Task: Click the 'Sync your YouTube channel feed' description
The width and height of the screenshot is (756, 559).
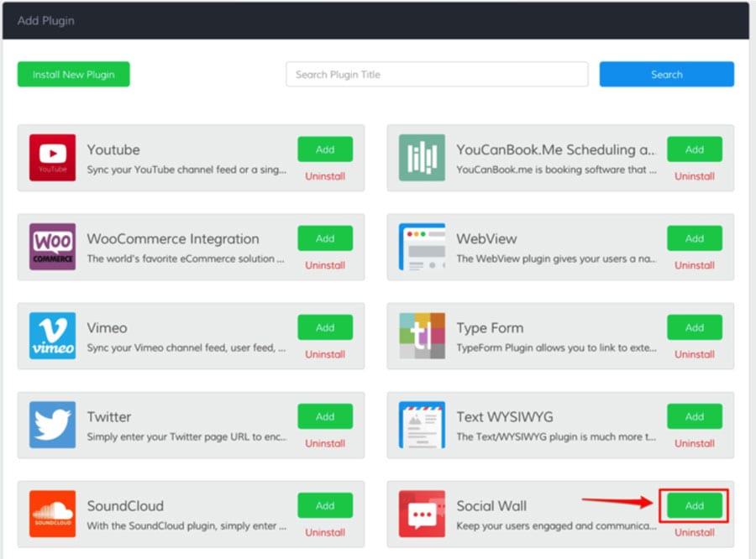Action: pyautogui.click(x=186, y=170)
